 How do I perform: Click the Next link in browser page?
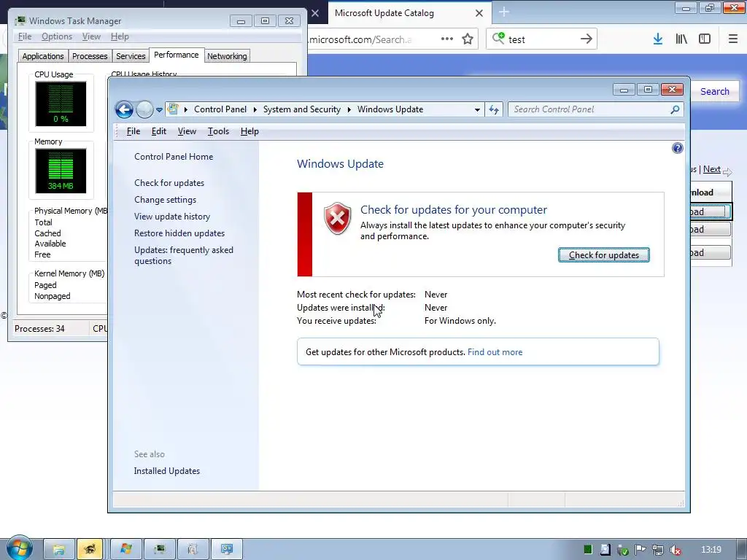[712, 169]
